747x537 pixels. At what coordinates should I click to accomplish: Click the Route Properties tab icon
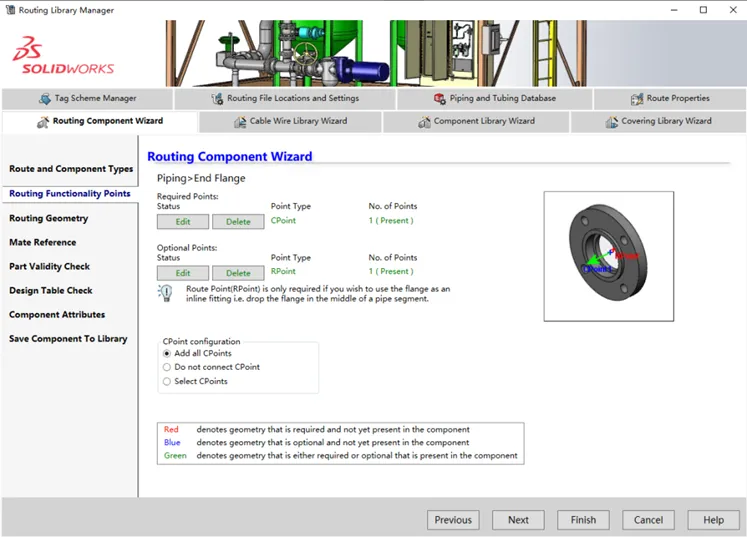pyautogui.click(x=637, y=99)
